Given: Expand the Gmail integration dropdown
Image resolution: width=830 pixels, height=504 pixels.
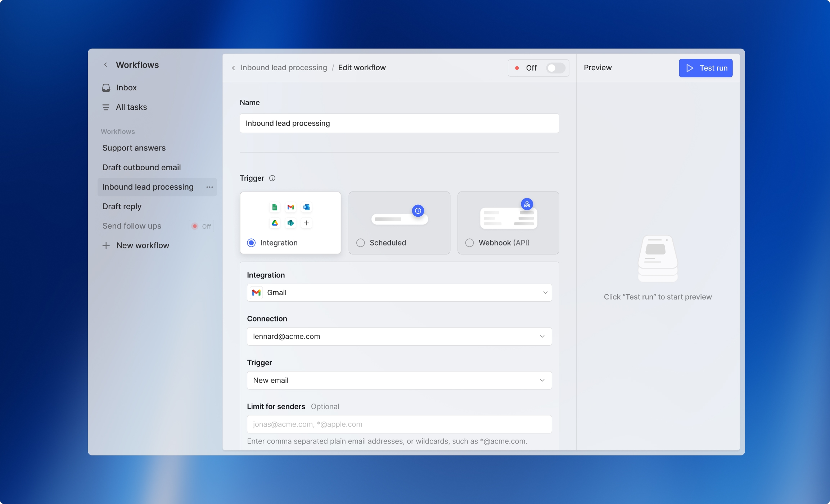Looking at the screenshot, I should (x=399, y=293).
